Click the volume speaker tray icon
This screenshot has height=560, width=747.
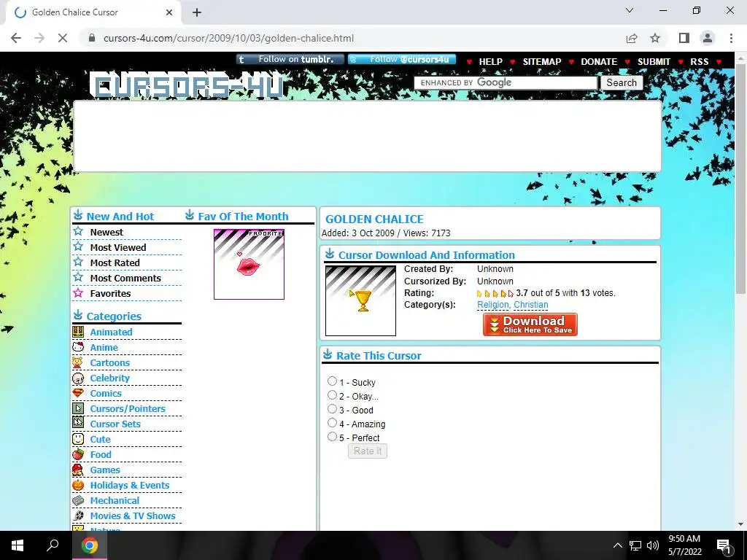(x=653, y=545)
